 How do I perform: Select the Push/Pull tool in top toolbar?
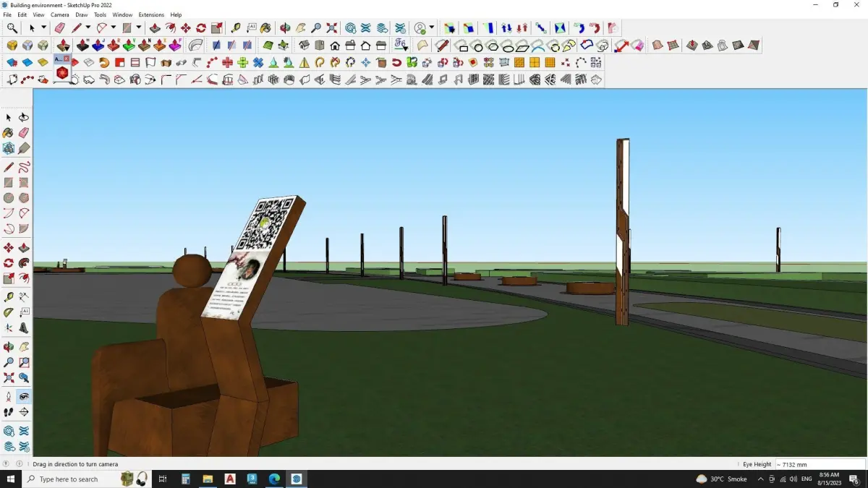(154, 28)
